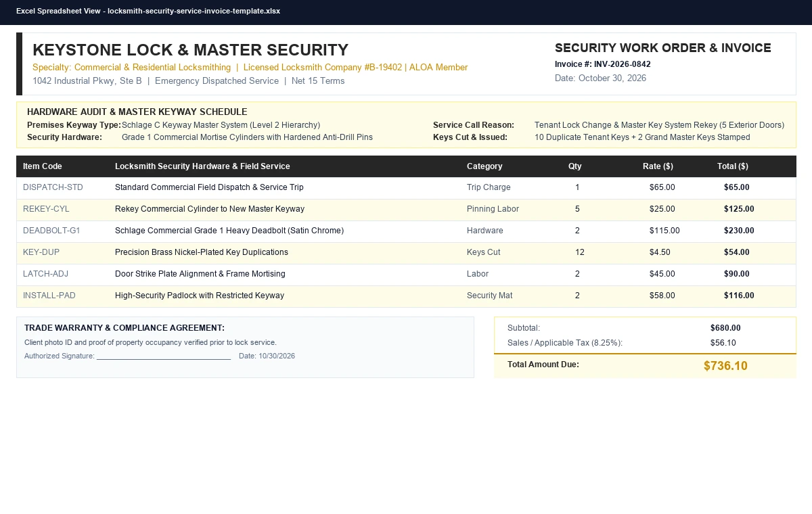Click the Security Hardware label

[x=64, y=137]
